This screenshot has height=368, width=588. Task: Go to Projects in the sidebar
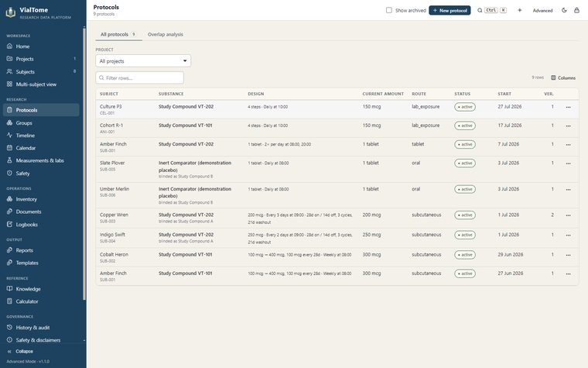tap(41, 59)
